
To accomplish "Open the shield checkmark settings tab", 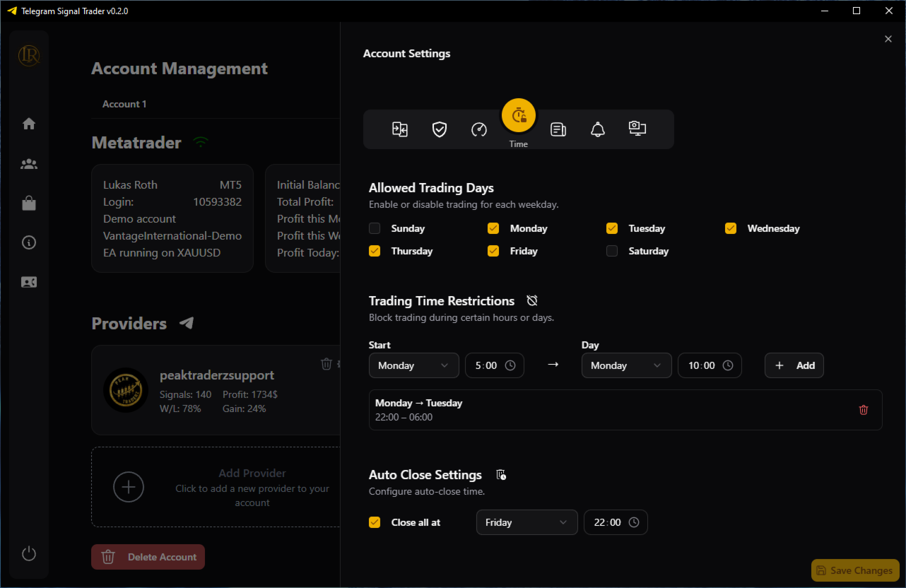I will (440, 129).
